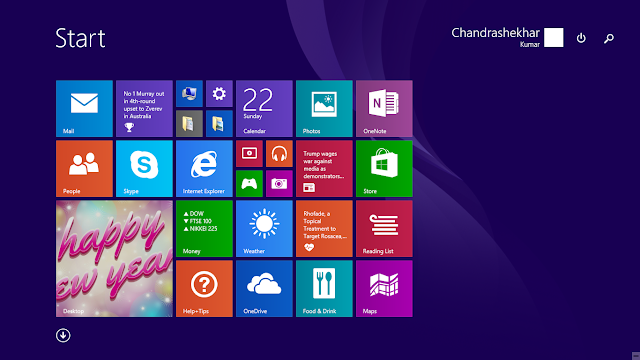Viewport: 640px width, 360px height.
Task: Open PC settings gear tile
Action: (219, 94)
